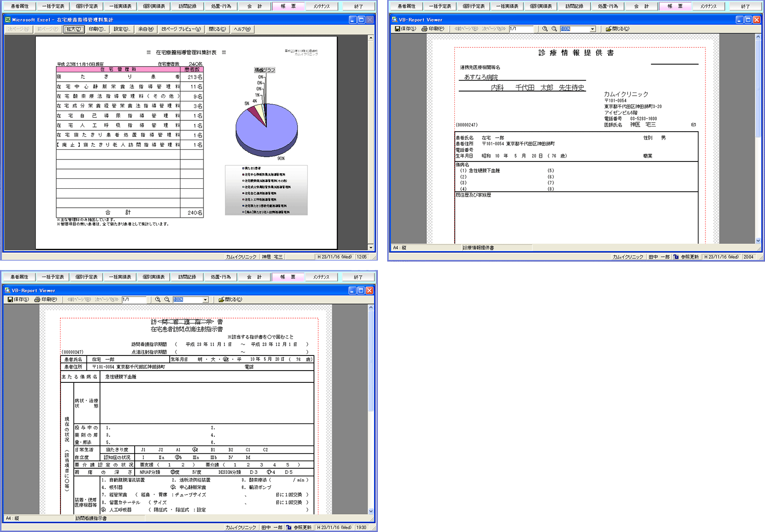Click the zoom-out magnifier in 訪問看護指示書 viewer
The height and width of the screenshot is (532, 765).
tap(167, 300)
